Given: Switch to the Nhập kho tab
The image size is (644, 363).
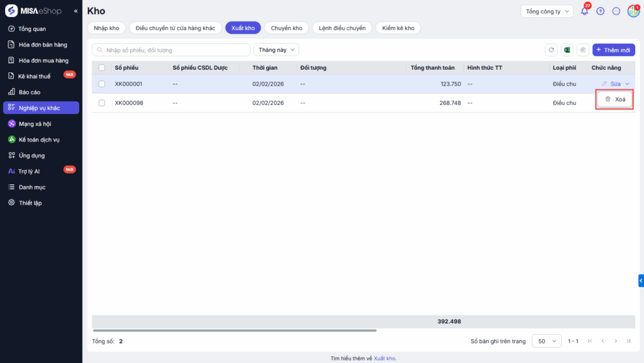Looking at the screenshot, I should pos(106,28).
